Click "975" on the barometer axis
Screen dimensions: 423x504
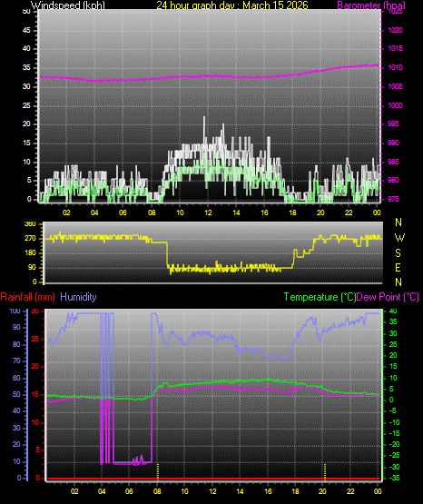click(393, 199)
